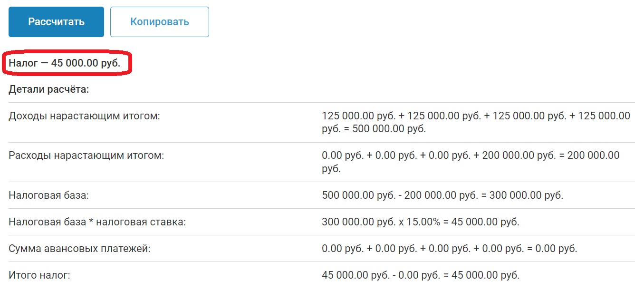The image size is (644, 291).
Task: Click the 'Детали расчёта:' heading
Action: (48, 90)
